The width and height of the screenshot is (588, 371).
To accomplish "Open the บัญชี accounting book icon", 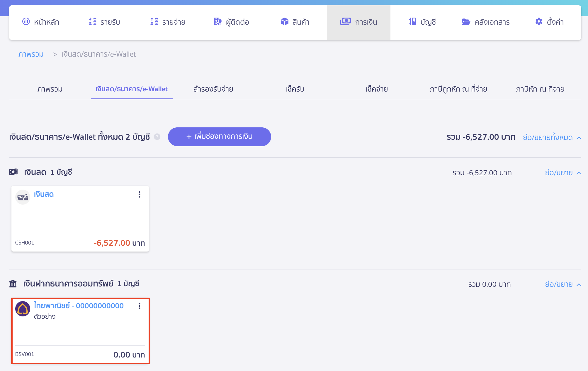I will pyautogui.click(x=413, y=22).
